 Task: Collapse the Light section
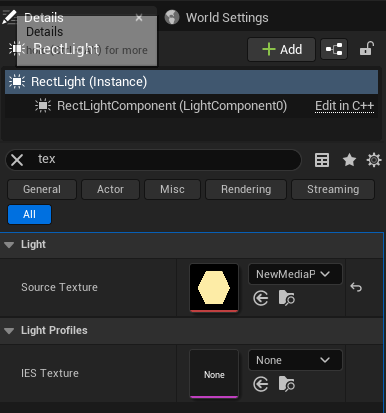point(9,245)
